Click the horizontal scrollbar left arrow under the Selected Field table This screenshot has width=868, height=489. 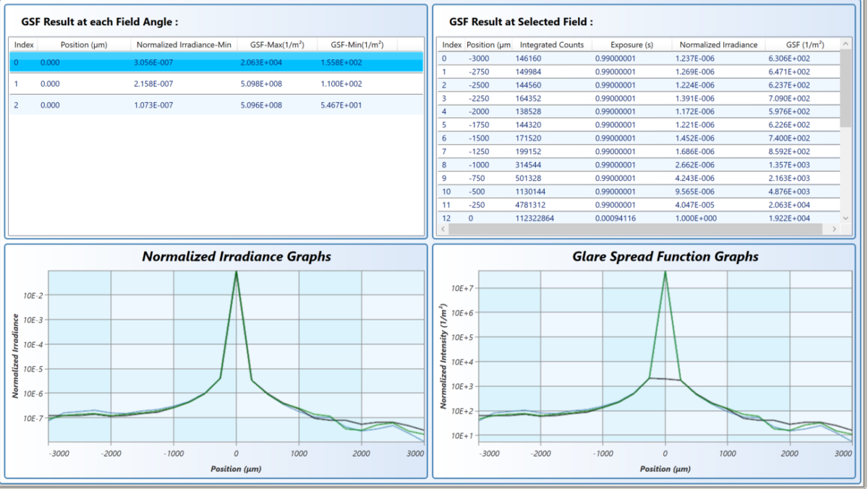tap(443, 229)
